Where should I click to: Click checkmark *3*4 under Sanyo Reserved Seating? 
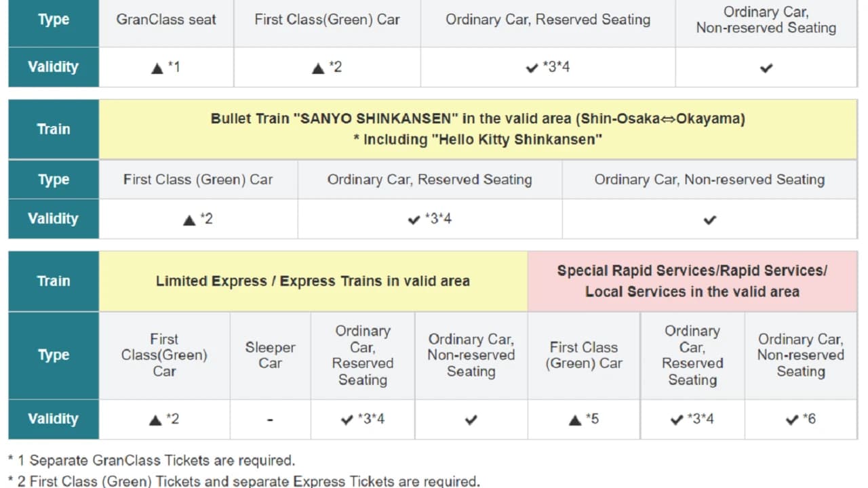(x=430, y=219)
